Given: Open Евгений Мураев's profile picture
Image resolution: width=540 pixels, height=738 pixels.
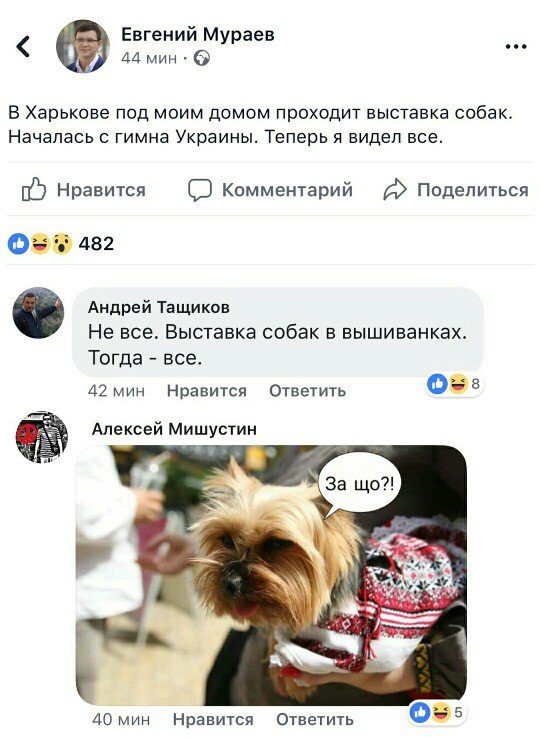Looking at the screenshot, I should click(x=83, y=46).
